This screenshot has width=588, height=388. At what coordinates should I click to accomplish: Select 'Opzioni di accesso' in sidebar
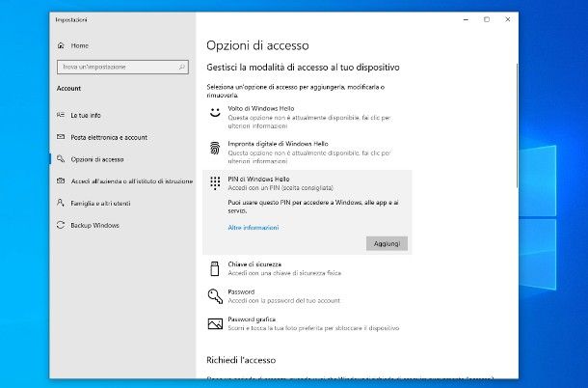click(x=97, y=159)
